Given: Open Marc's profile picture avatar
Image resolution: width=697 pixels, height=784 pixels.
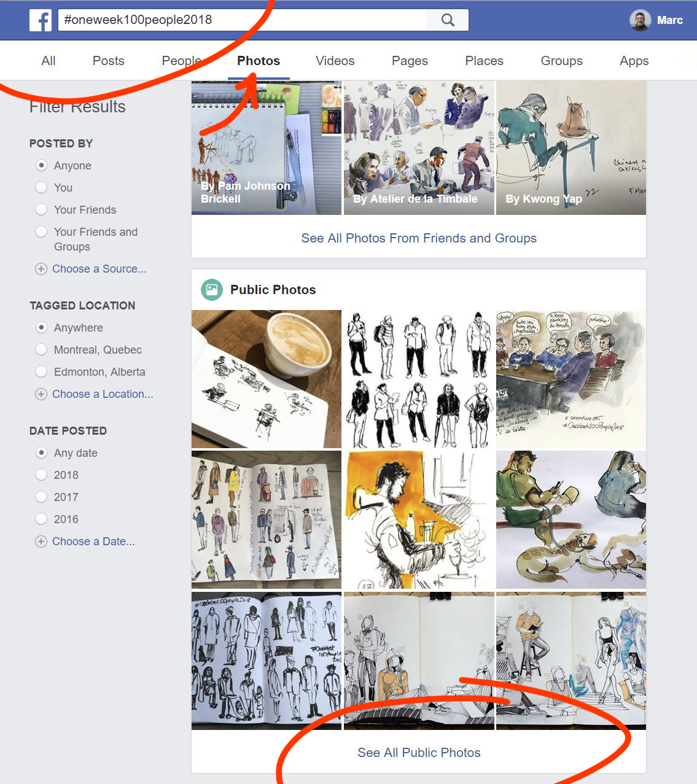Looking at the screenshot, I should point(640,20).
